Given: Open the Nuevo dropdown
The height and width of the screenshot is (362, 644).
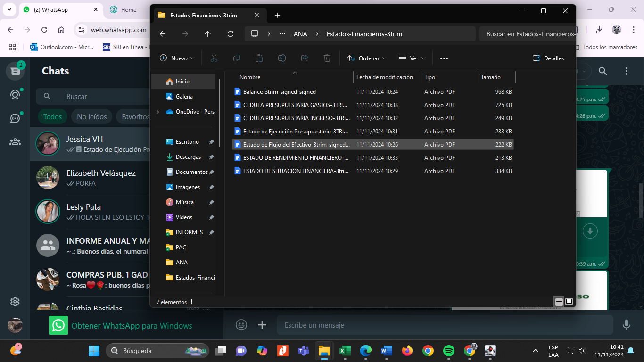Looking at the screenshot, I should [177, 58].
